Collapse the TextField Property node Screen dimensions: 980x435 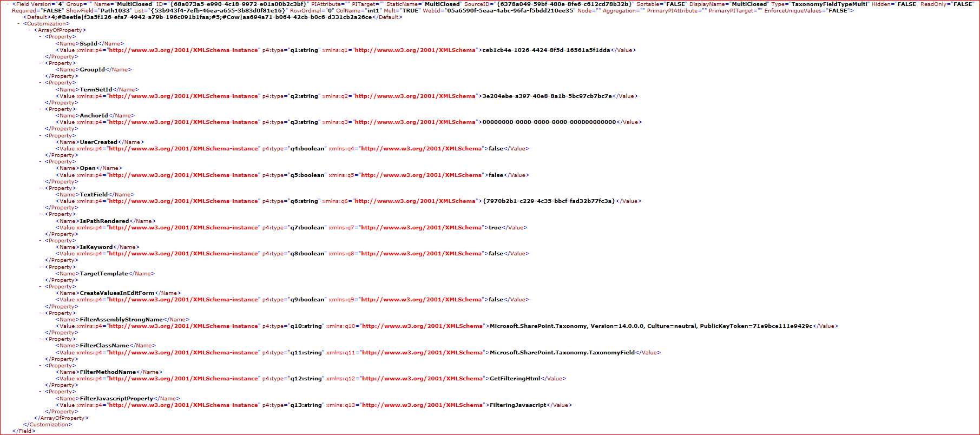41,188
